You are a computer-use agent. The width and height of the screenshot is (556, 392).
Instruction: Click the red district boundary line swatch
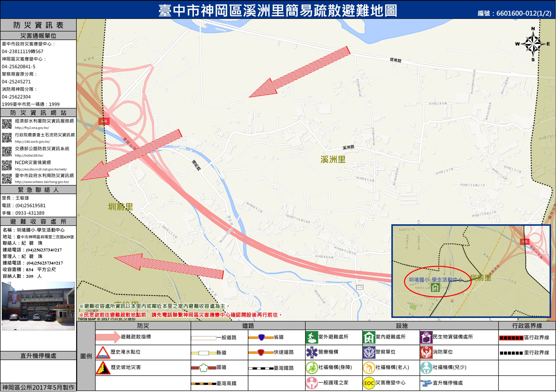click(x=511, y=338)
